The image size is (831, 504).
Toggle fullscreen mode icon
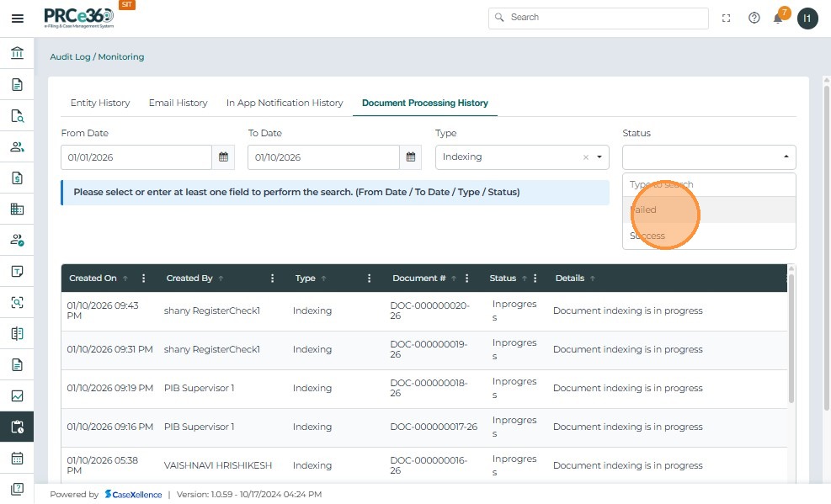coord(727,18)
